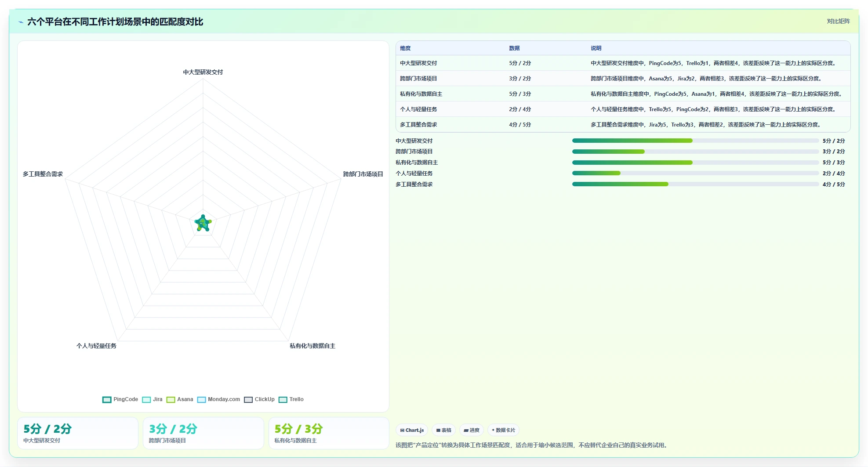
Task: Click the 对比矩阵 label in header
Action: pos(838,21)
